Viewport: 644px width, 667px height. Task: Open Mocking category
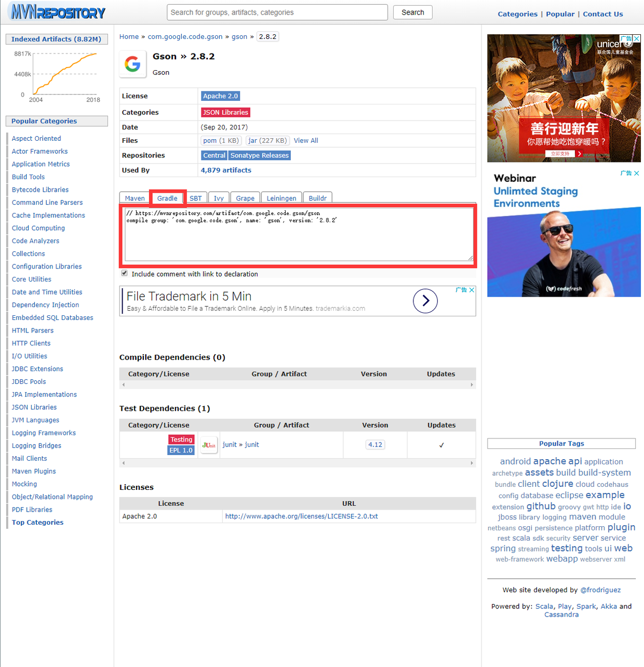point(24,484)
